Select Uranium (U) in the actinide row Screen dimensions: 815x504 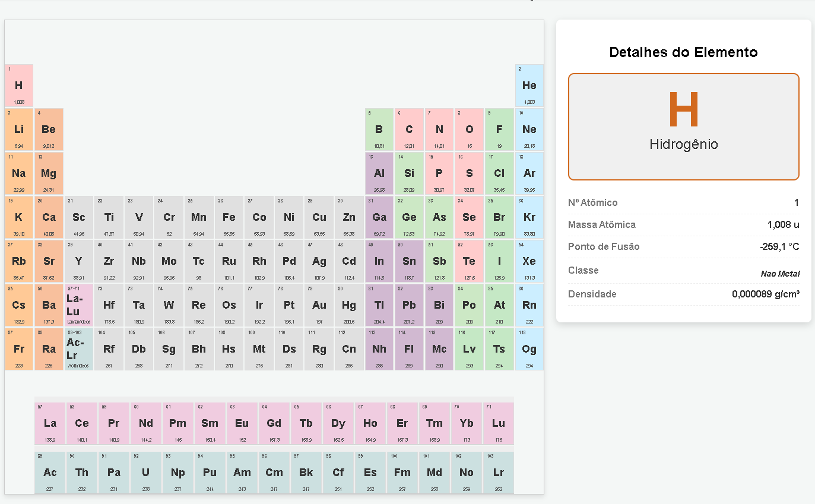point(145,473)
